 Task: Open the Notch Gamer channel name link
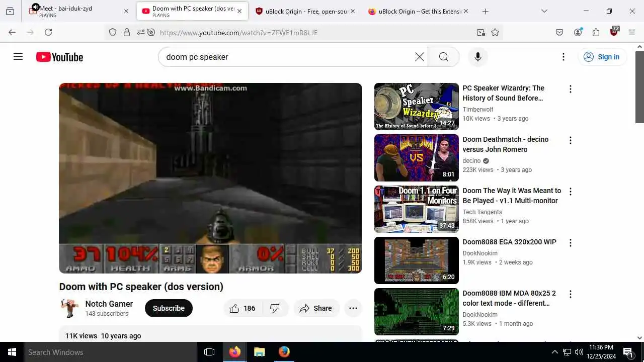[x=109, y=304]
